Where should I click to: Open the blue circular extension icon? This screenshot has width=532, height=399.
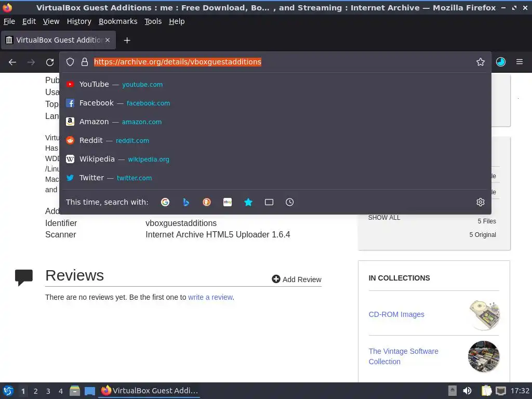tap(501, 62)
